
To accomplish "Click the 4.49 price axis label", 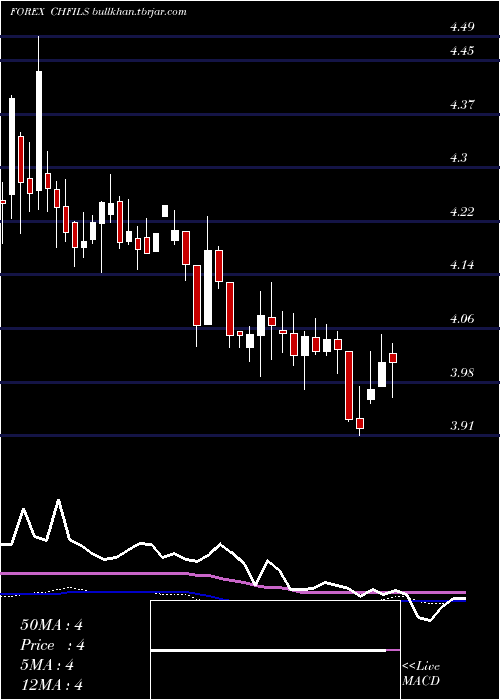I will click(x=462, y=27).
